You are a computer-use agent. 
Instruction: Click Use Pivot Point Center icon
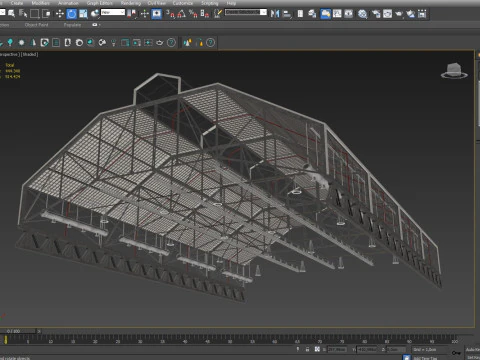click(x=132, y=14)
